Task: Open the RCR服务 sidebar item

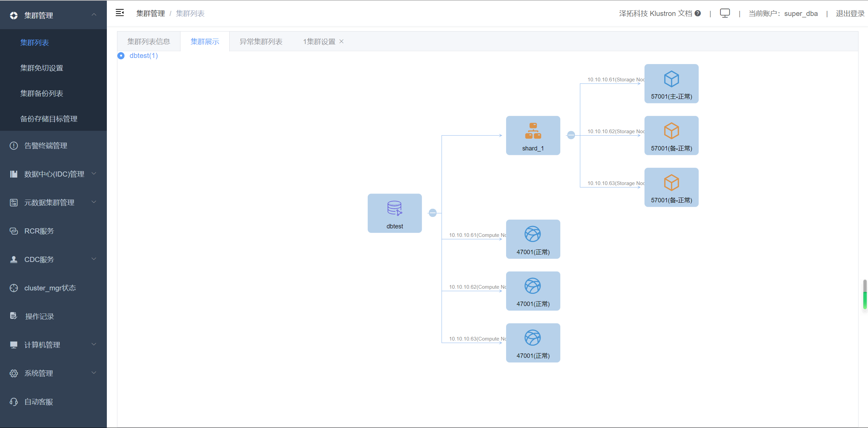Action: [x=39, y=231]
